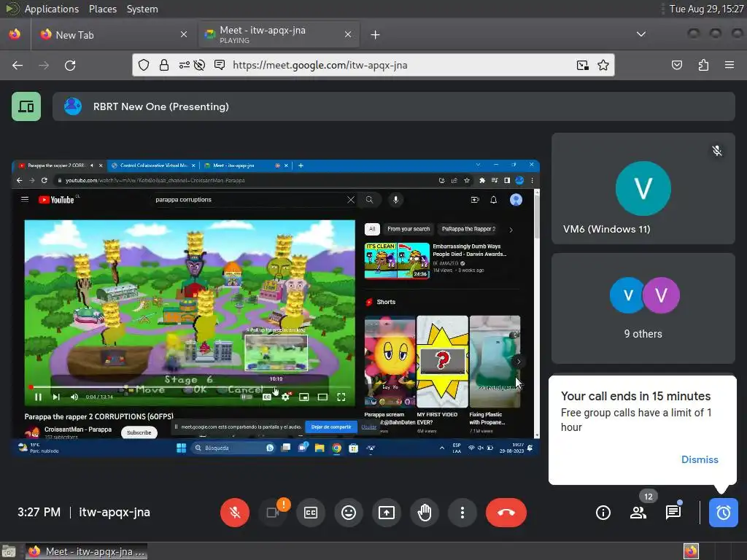Click the camera warning exclamation badge
The height and width of the screenshot is (560, 747).
pos(284,505)
